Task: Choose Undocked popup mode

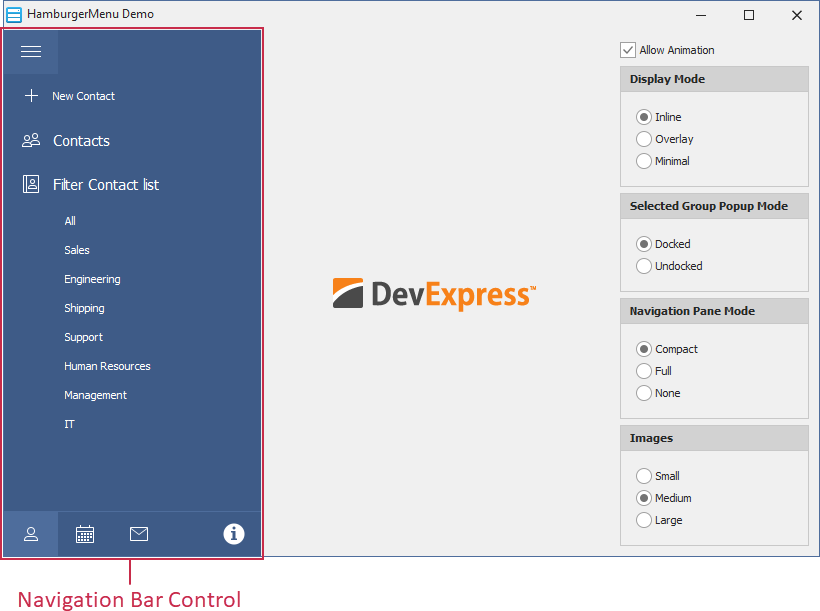Action: (644, 266)
